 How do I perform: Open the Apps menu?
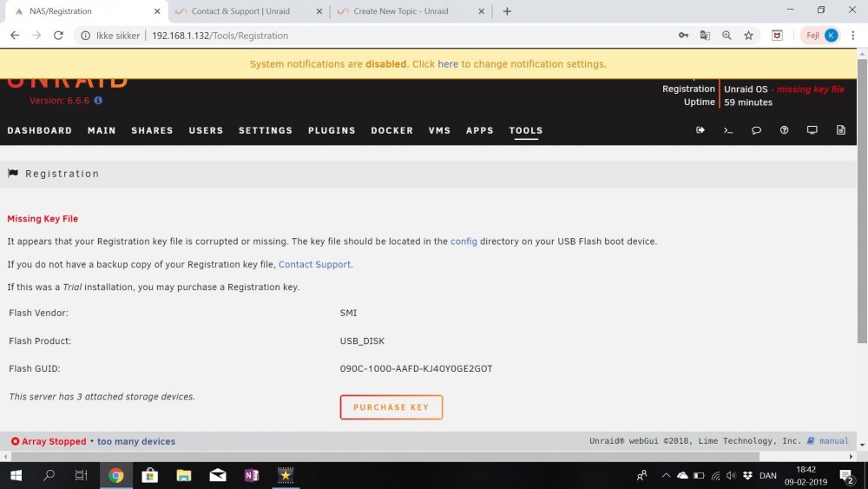pos(479,130)
